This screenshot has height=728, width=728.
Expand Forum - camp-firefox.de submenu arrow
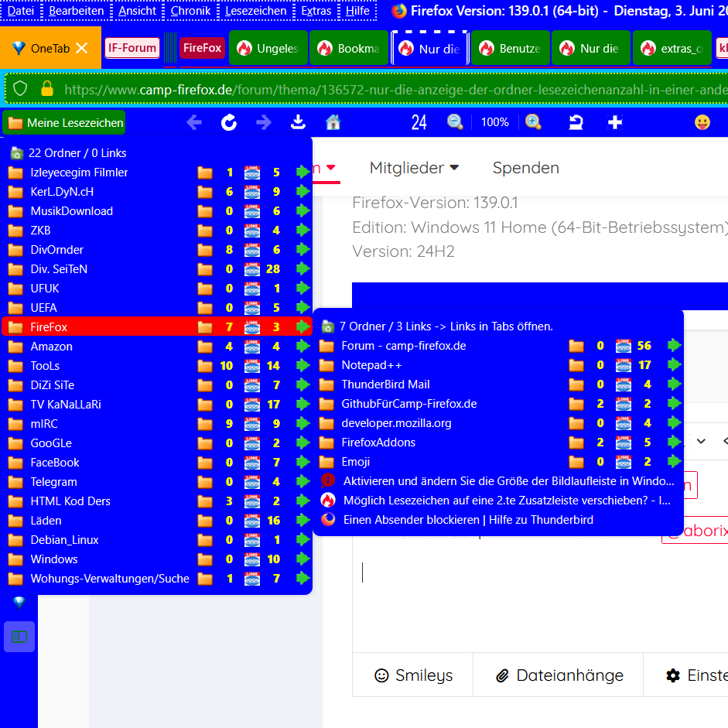pyautogui.click(x=674, y=345)
